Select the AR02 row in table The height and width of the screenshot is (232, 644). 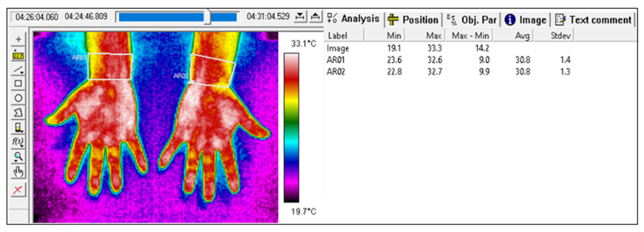coord(336,72)
